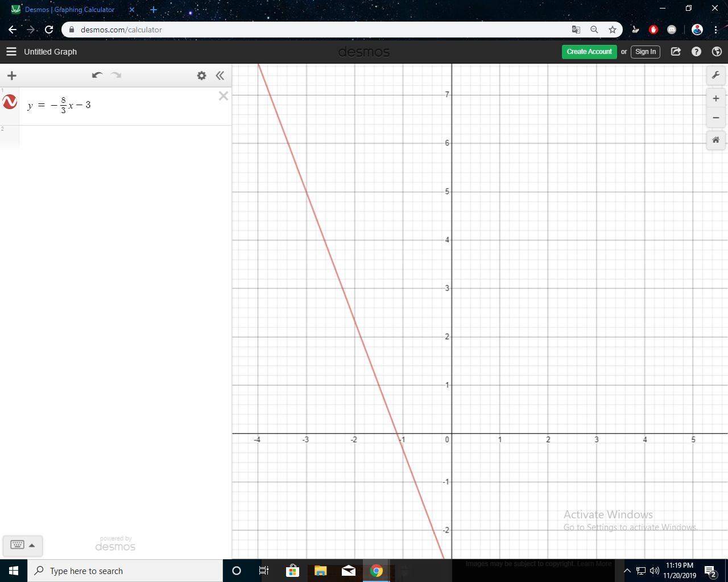Open Windows notification center
Image resolution: width=728 pixels, height=582 pixels.
(710, 571)
